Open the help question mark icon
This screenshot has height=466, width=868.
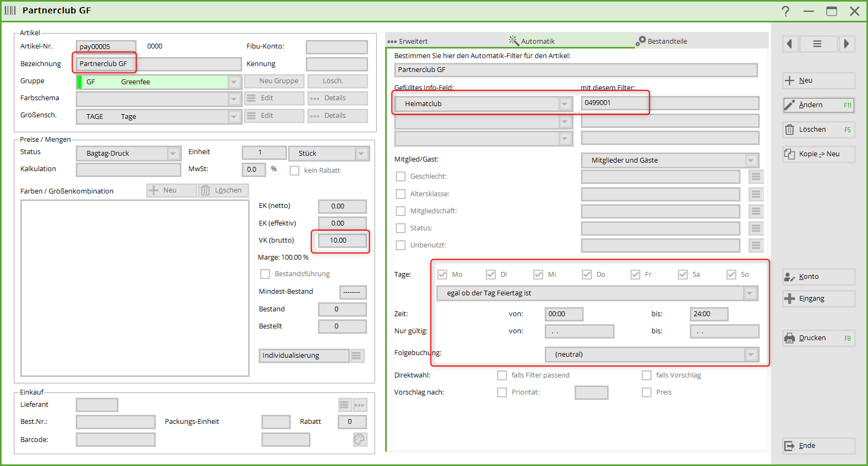click(x=785, y=11)
